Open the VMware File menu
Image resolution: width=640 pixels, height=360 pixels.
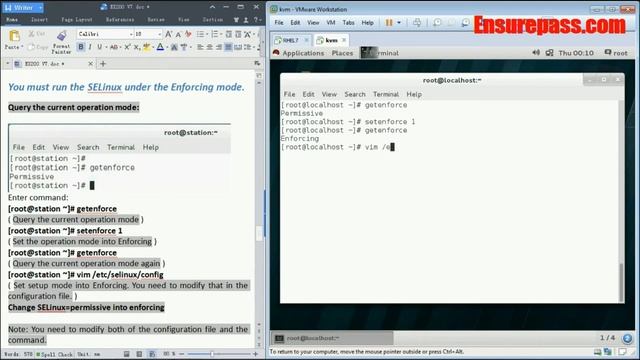279,22
